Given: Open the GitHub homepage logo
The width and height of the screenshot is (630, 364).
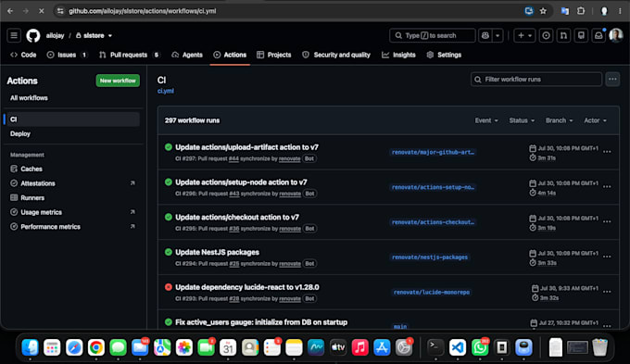Looking at the screenshot, I should coord(33,36).
